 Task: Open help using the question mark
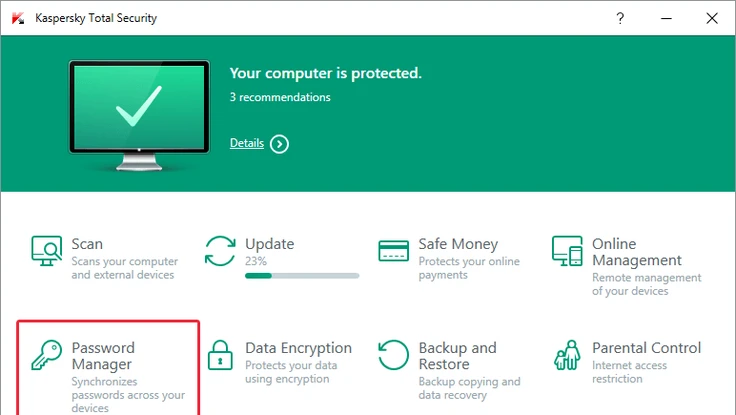pos(621,18)
